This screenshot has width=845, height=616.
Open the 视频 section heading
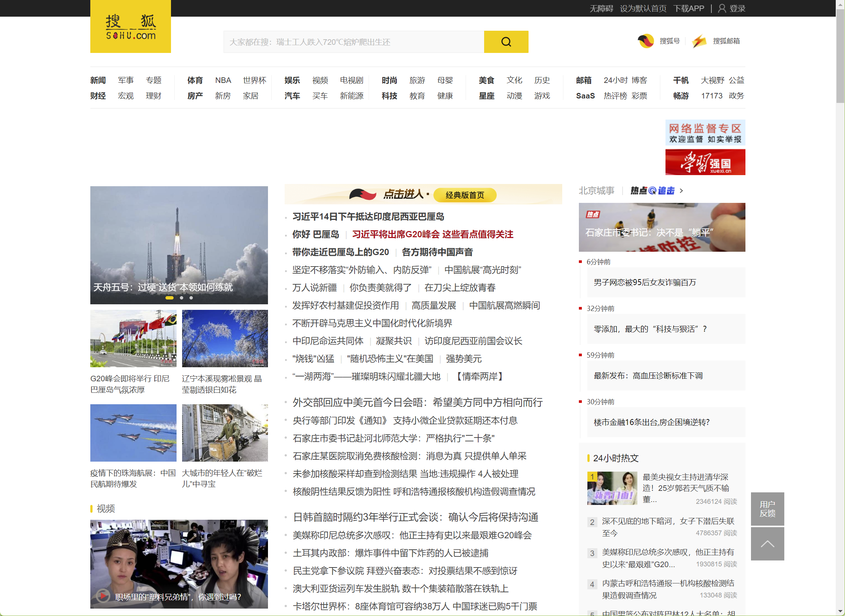pos(105,508)
